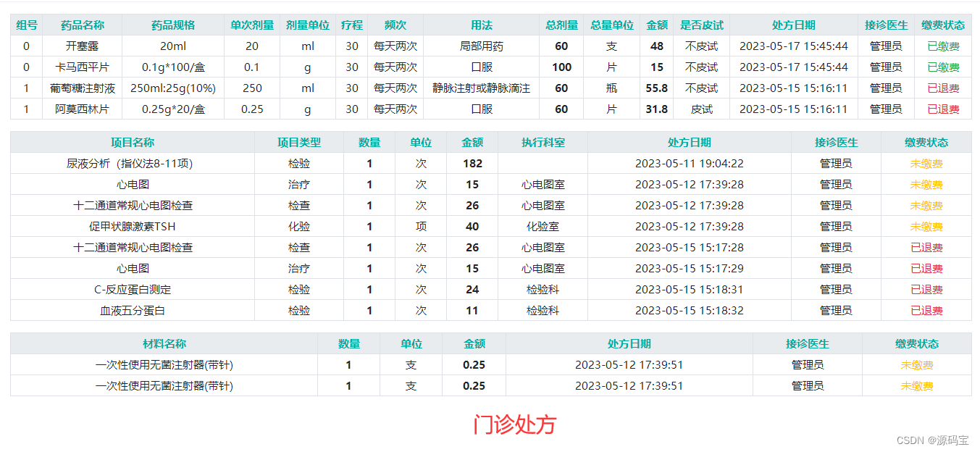Click the 管理员 doctor cell for 开塞露
980x452 pixels.
click(x=887, y=46)
